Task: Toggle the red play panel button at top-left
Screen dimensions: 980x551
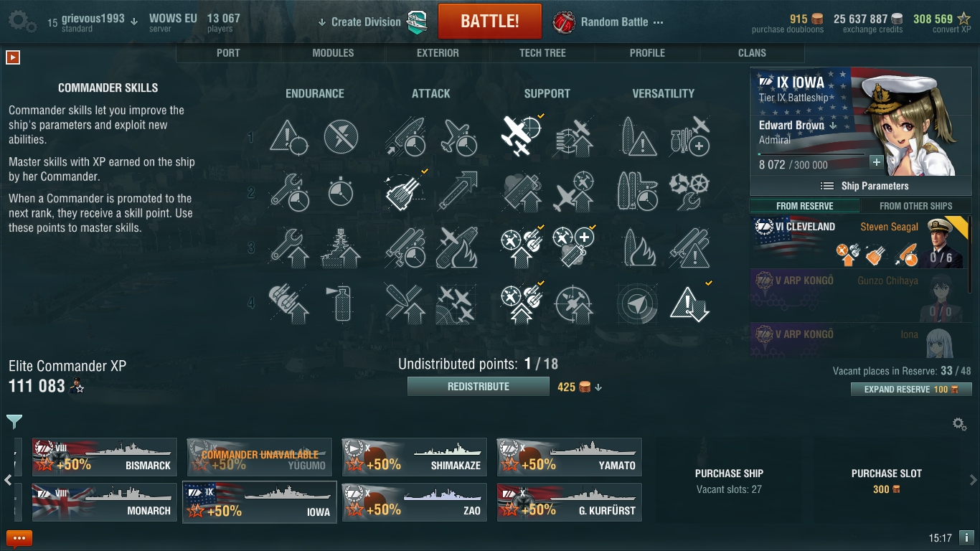Action: (x=12, y=57)
